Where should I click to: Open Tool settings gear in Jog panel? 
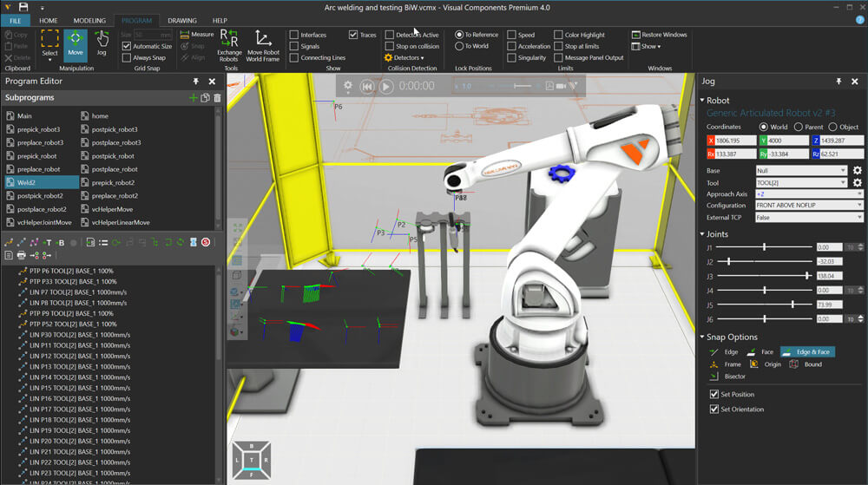(x=857, y=182)
